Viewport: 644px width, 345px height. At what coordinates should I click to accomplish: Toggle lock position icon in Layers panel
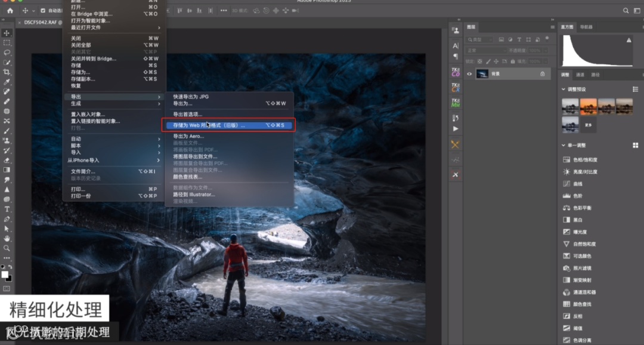(x=496, y=61)
